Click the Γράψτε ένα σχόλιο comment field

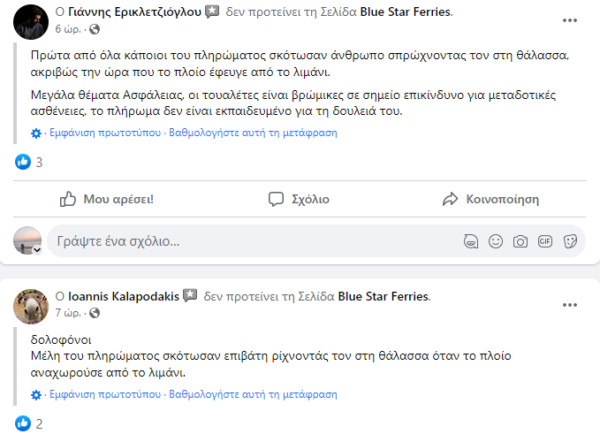(x=250, y=241)
